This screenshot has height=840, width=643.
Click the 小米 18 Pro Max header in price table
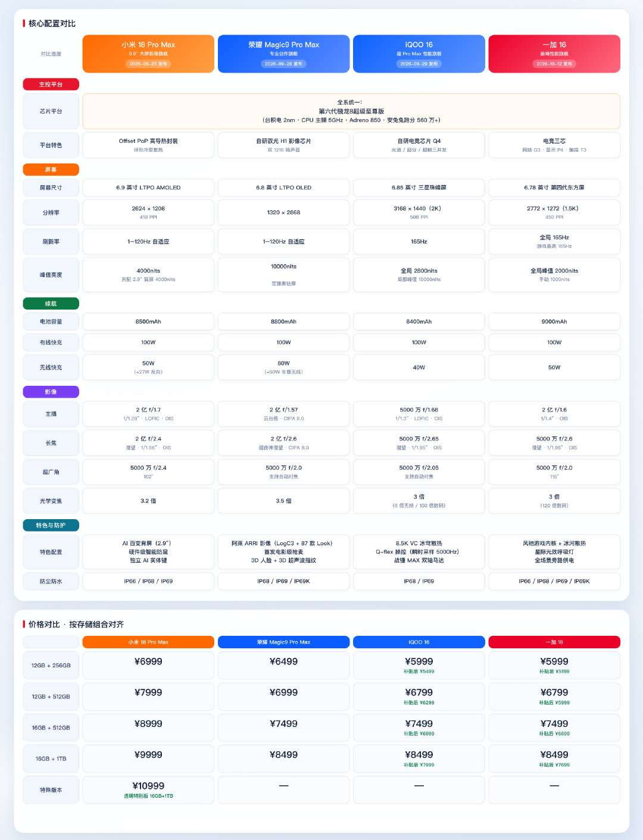[148, 642]
